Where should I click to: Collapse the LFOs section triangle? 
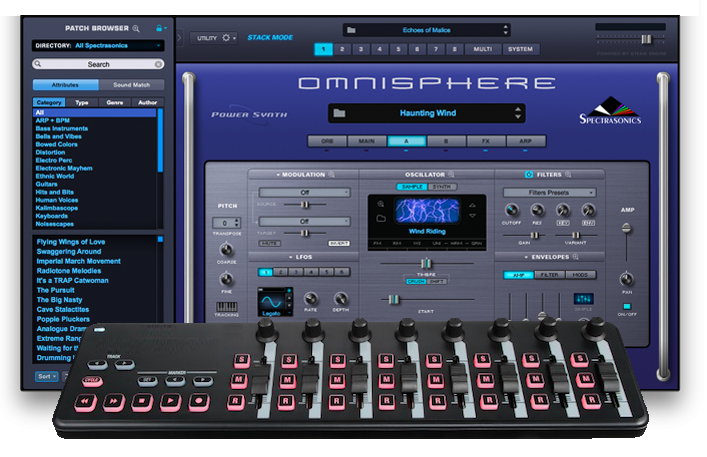291,257
